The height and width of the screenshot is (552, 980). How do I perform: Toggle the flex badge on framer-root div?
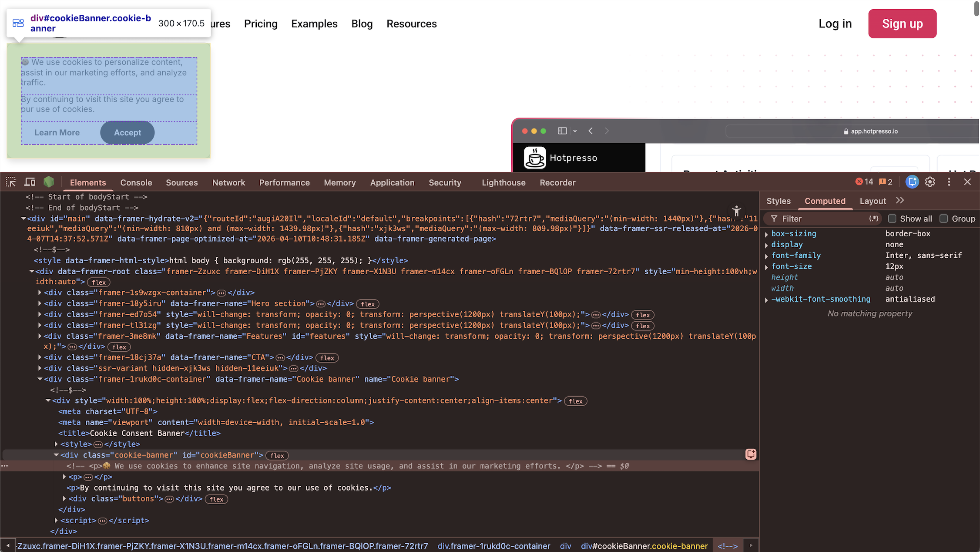(x=98, y=282)
